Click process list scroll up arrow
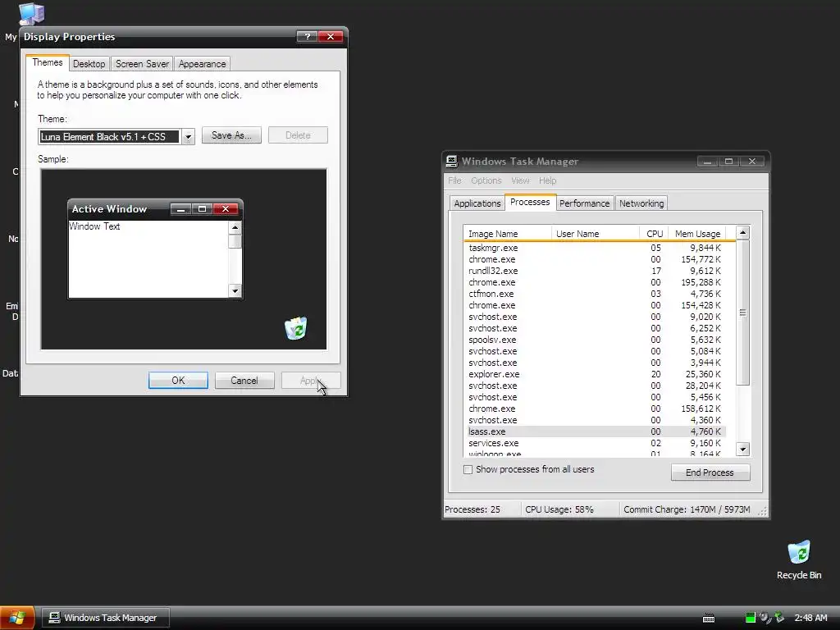The image size is (840, 630). click(742, 232)
